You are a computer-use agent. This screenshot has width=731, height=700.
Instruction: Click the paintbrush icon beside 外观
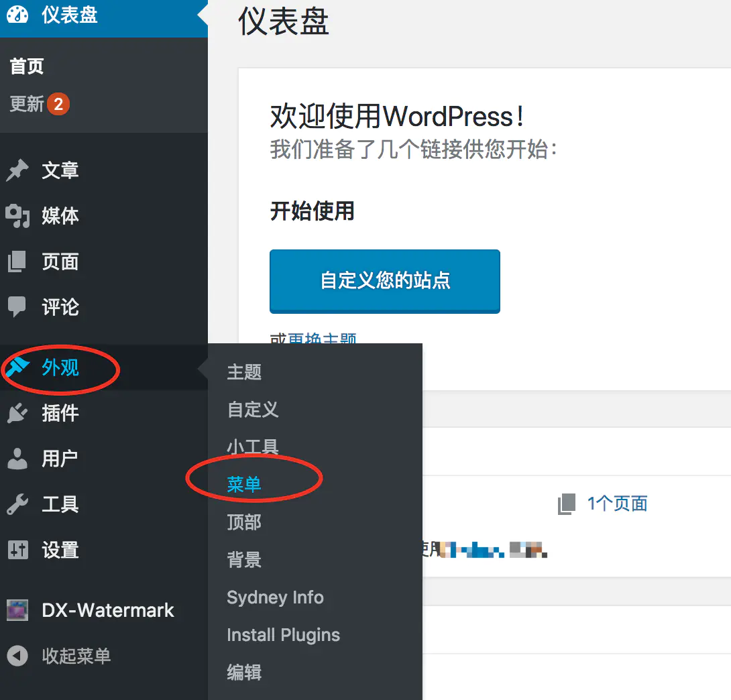tap(17, 367)
